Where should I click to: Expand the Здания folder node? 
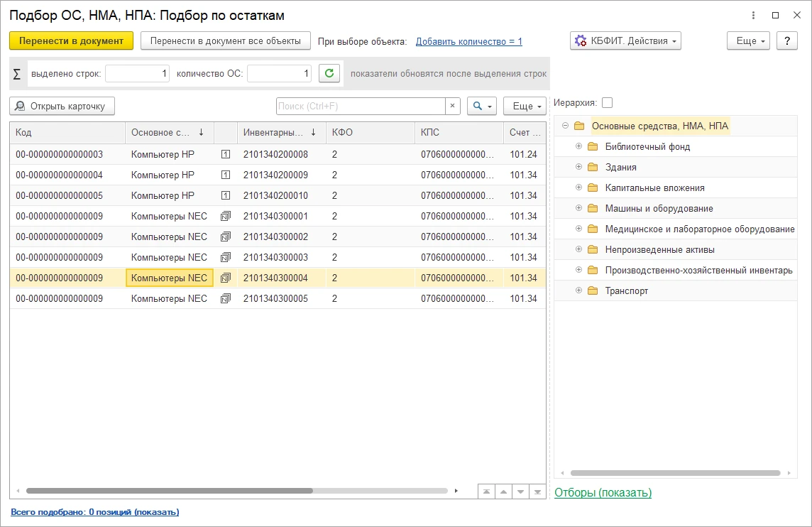click(x=579, y=167)
